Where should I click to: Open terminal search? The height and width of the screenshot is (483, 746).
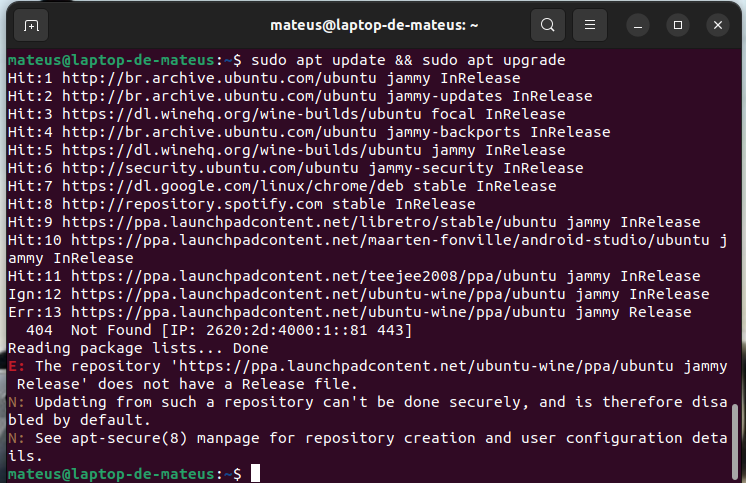(x=548, y=25)
